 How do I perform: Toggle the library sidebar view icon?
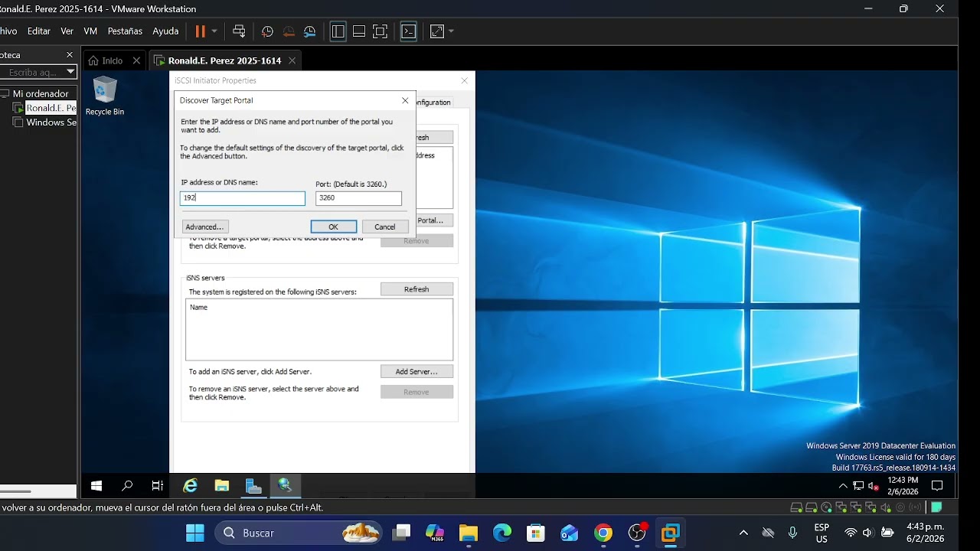point(338,31)
